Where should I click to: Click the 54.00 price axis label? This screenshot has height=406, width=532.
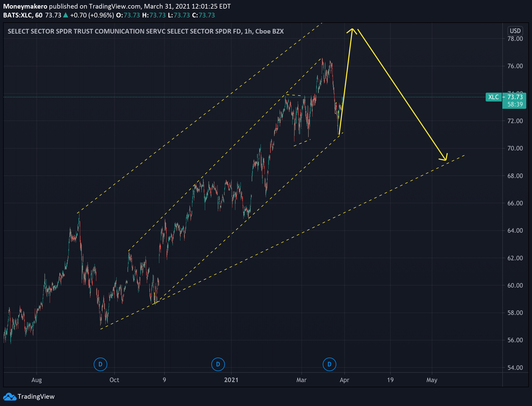click(x=515, y=368)
